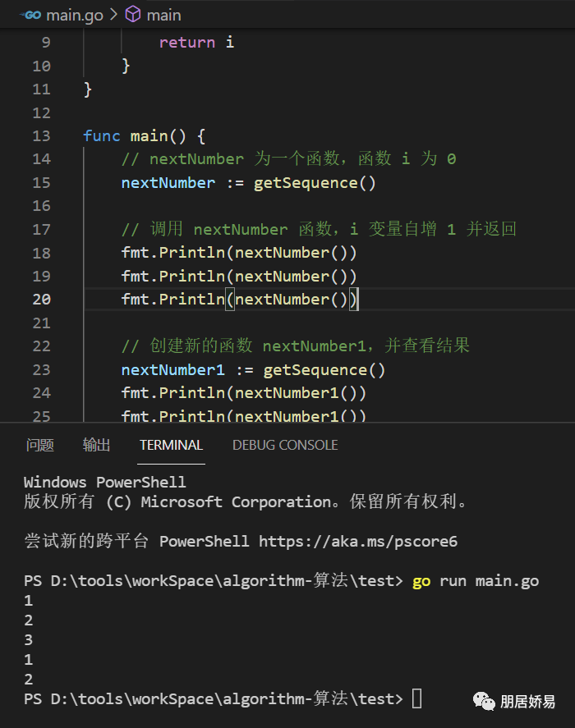The width and height of the screenshot is (575, 728).
Task: Click the cube symbol icon beside main
Action: pos(133,15)
